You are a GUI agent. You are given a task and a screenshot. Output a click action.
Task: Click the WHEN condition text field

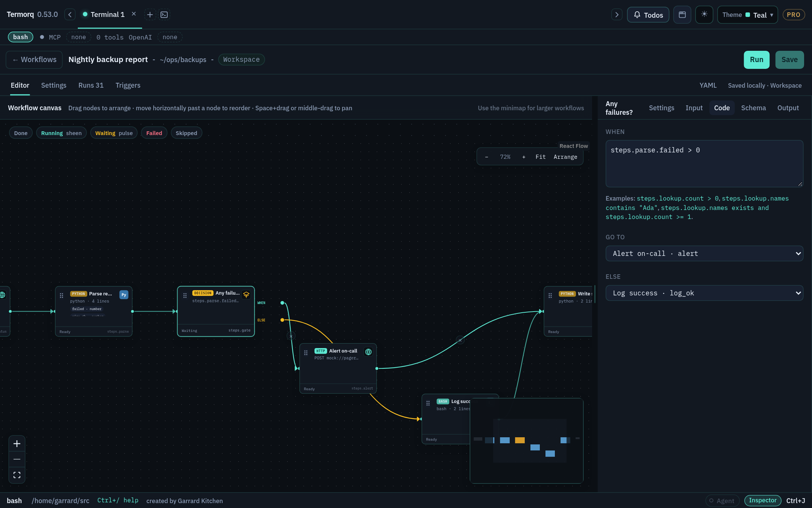pyautogui.click(x=704, y=164)
